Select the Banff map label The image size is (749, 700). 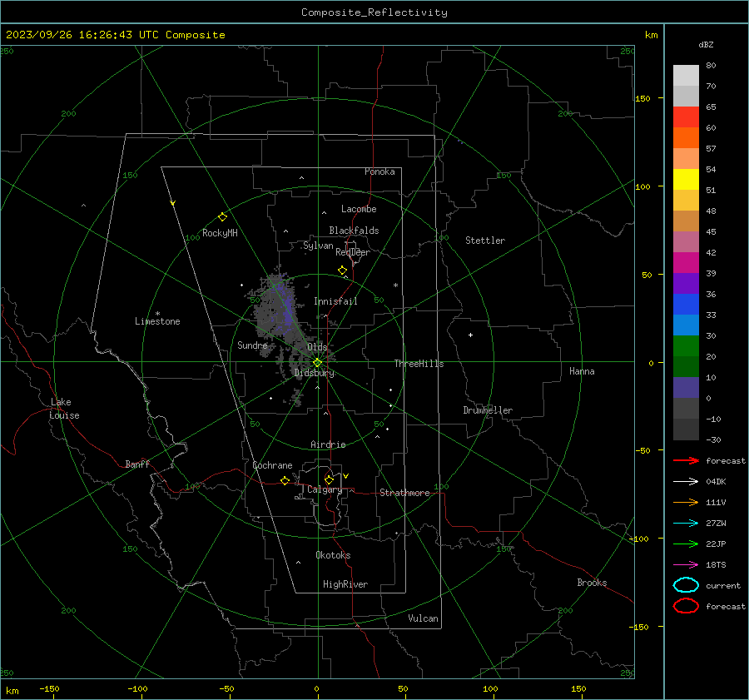[x=137, y=464]
